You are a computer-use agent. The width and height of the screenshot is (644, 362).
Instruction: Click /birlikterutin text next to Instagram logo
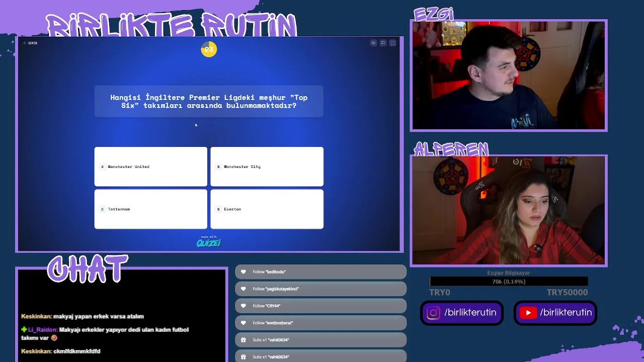coord(470,313)
